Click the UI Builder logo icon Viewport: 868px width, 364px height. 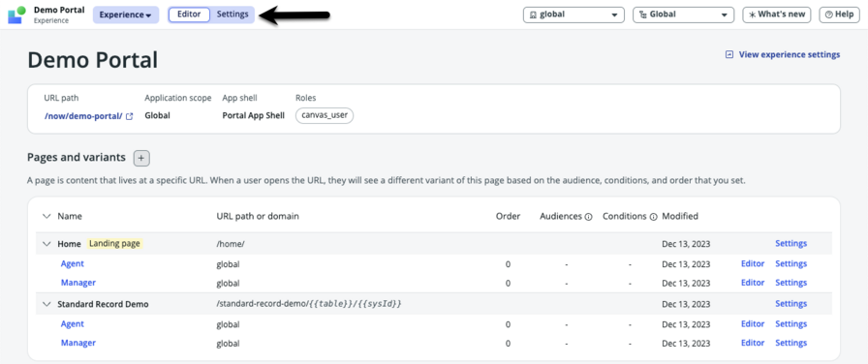tap(16, 15)
